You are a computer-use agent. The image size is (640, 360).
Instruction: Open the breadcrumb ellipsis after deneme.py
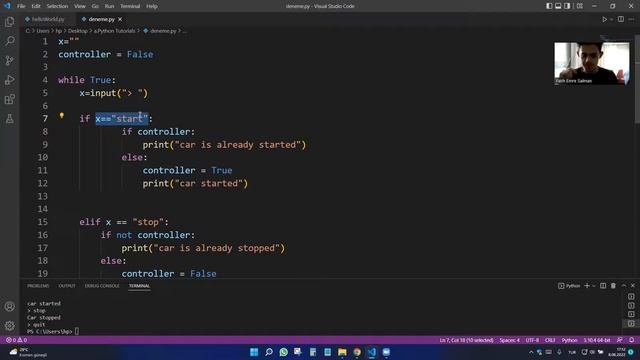tap(184, 31)
